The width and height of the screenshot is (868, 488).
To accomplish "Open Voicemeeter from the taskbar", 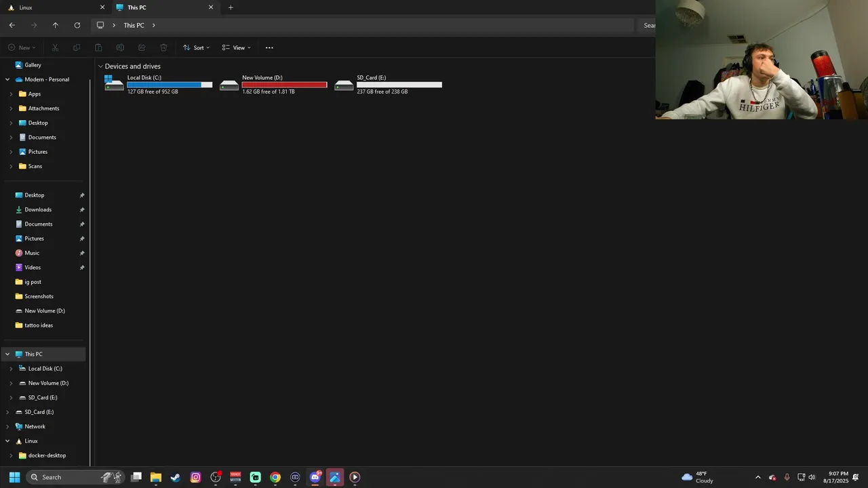I will click(235, 477).
